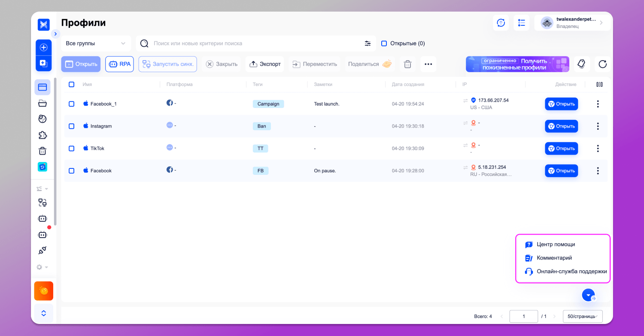
Task: Select Центр помощи from help menu
Action: (556, 244)
